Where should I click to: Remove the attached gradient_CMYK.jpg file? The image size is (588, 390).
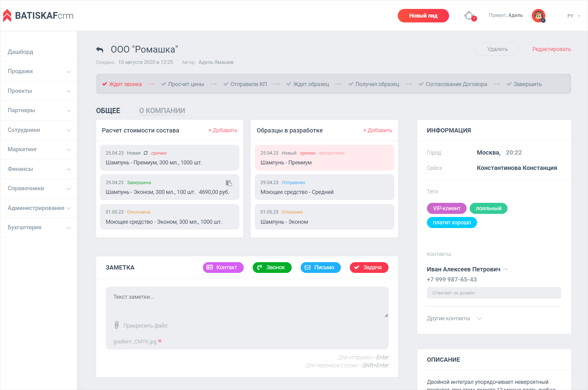tap(160, 341)
